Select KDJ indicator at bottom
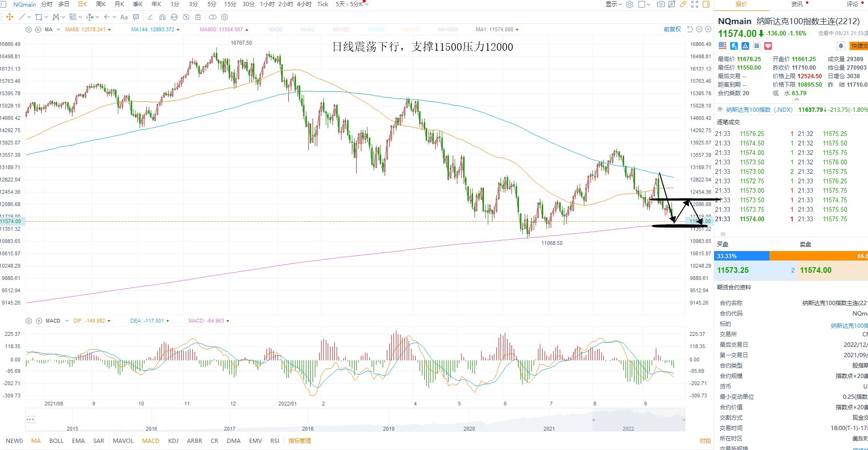The width and height of the screenshot is (868, 450). [x=173, y=441]
